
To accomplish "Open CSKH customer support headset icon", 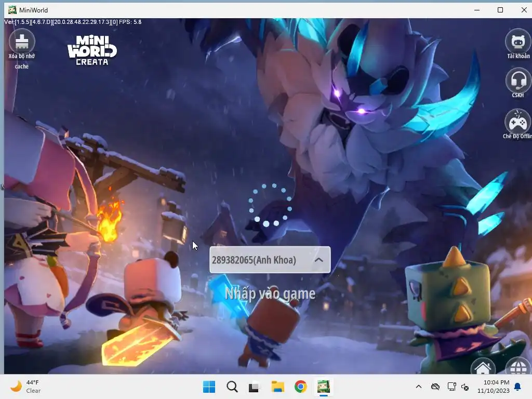I will (518, 80).
